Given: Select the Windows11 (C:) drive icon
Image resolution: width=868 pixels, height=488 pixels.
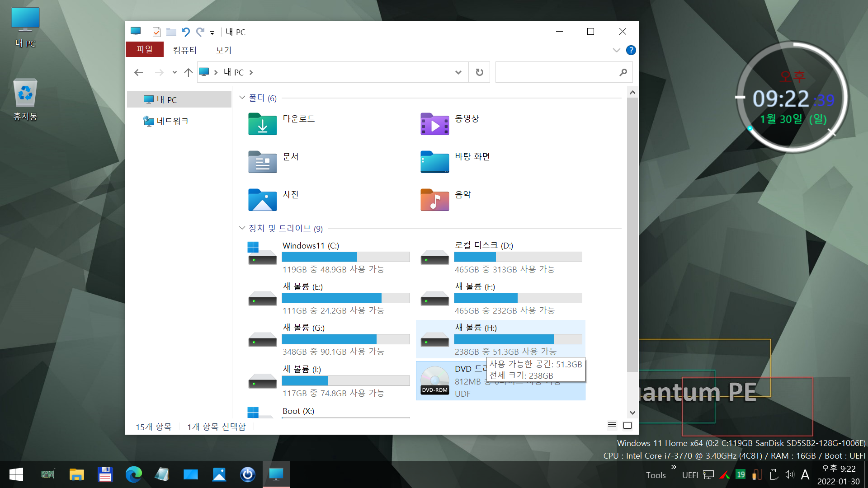Looking at the screenshot, I should pyautogui.click(x=262, y=253).
